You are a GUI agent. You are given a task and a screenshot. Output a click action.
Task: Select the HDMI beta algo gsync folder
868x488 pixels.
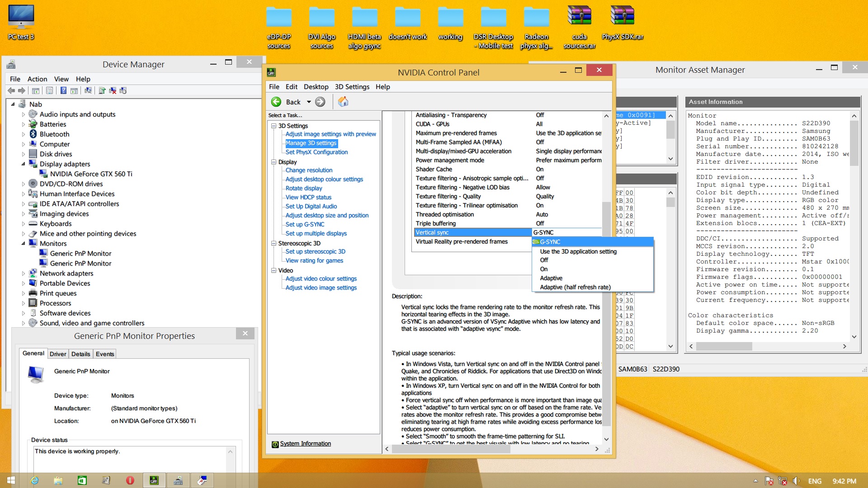pos(364,27)
